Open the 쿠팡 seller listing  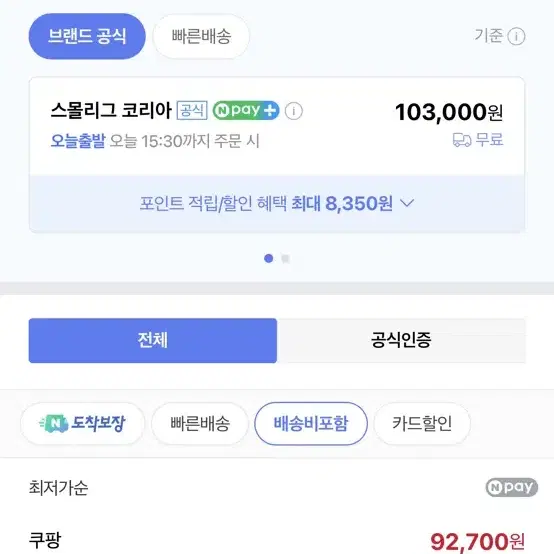coord(45,540)
